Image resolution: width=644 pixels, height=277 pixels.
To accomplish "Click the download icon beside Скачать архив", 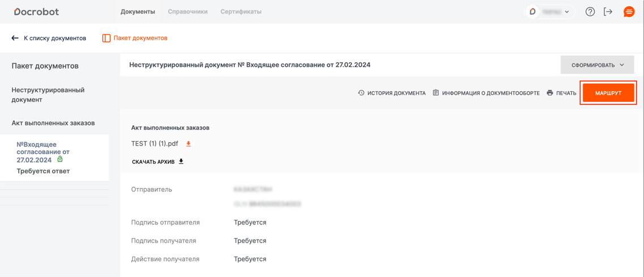I will [181, 161].
